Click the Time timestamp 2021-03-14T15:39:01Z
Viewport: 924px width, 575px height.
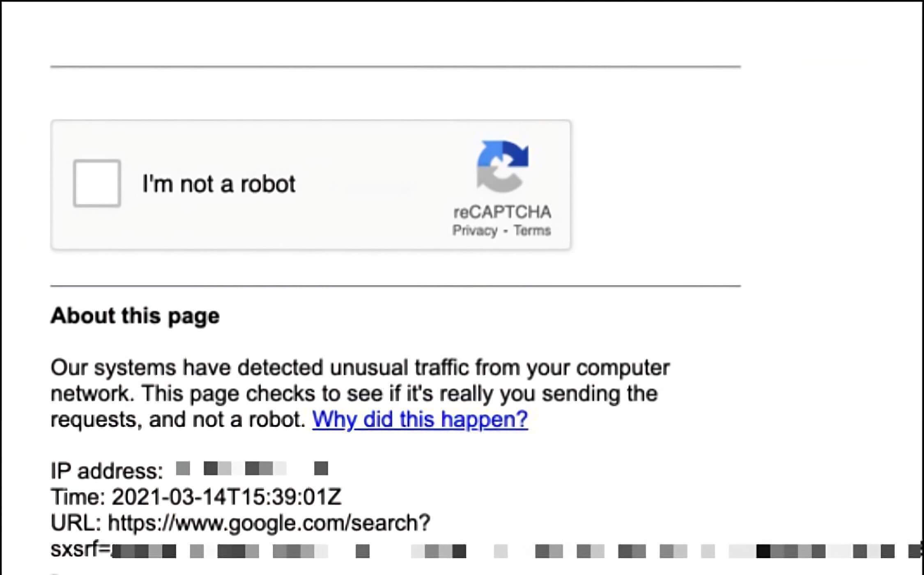click(x=226, y=497)
